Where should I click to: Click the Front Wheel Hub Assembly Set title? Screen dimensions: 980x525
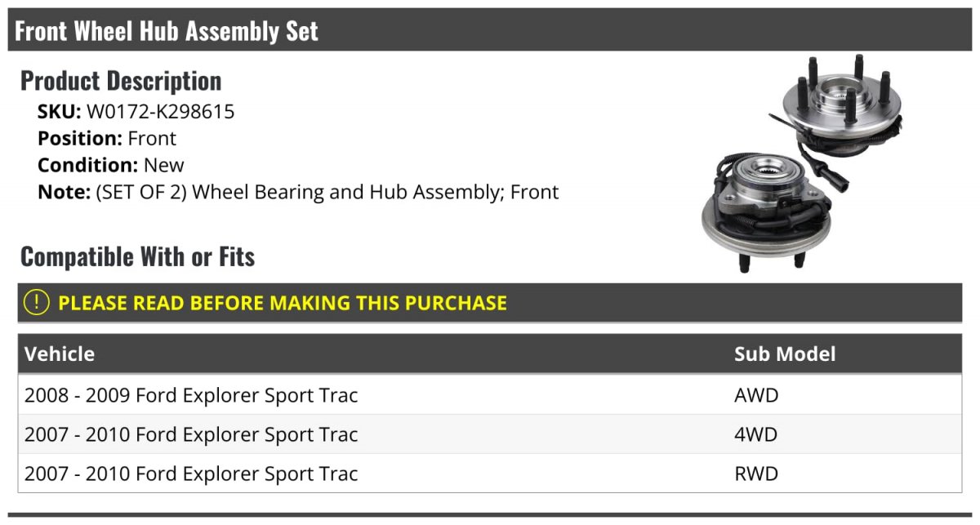click(167, 31)
